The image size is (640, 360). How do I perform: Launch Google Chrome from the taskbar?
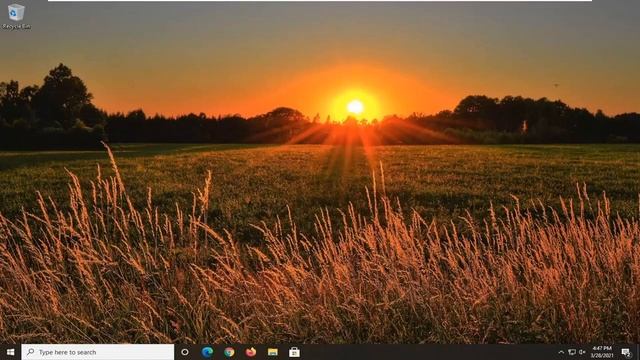pyautogui.click(x=229, y=352)
